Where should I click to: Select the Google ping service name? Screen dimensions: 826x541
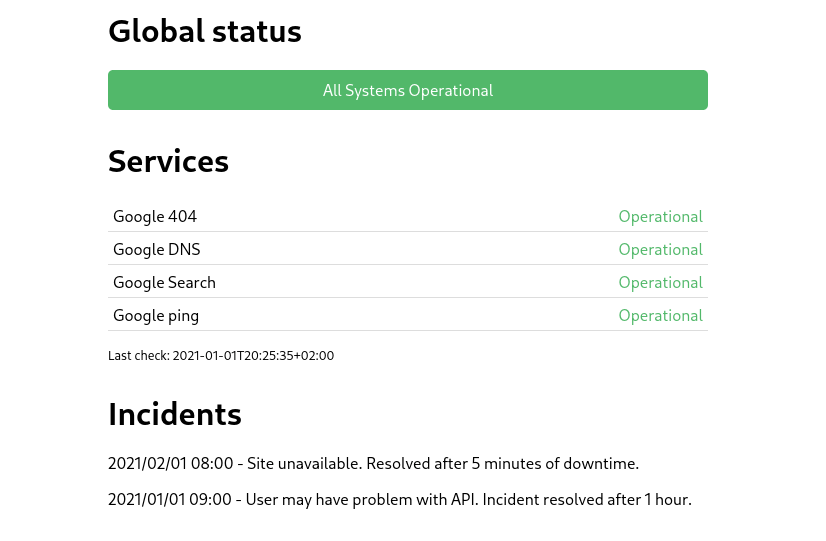pos(156,315)
